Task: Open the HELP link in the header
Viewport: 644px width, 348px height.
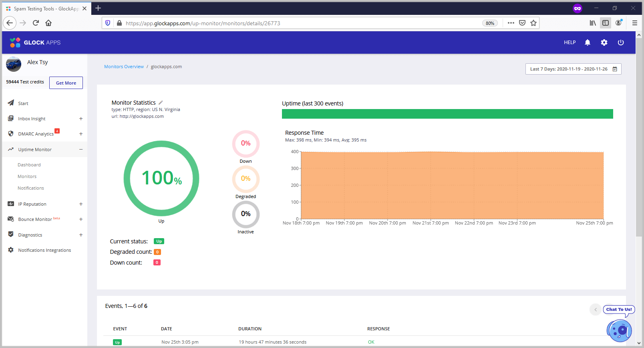Action: 570,42
